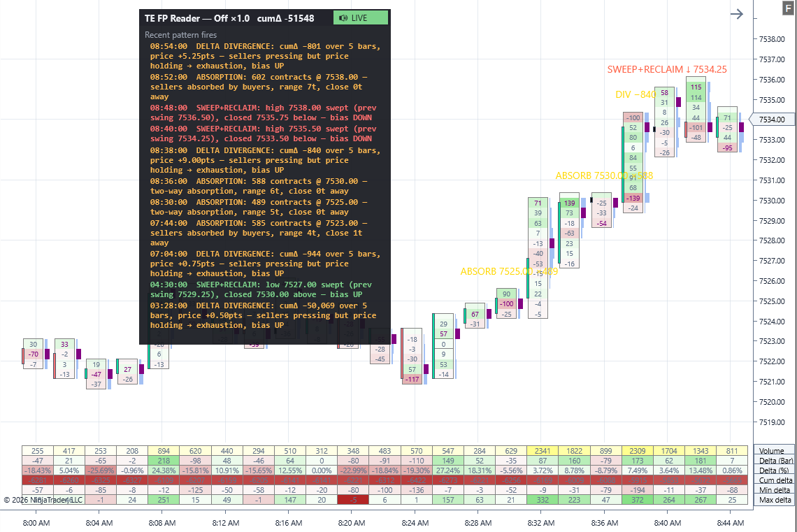The image size is (797, 532).
Task: Select the 894 volume cell
Action: [x=164, y=451]
